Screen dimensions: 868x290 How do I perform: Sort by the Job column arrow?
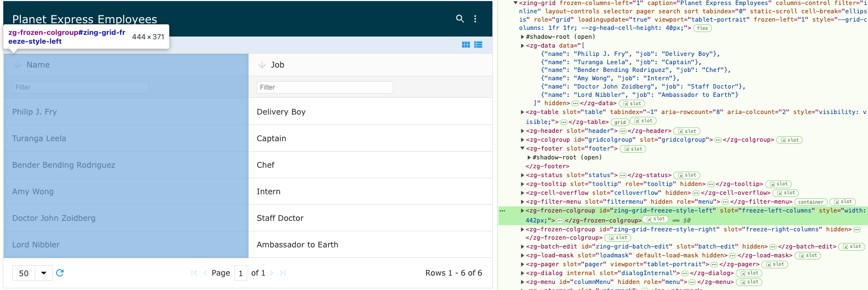pos(262,65)
